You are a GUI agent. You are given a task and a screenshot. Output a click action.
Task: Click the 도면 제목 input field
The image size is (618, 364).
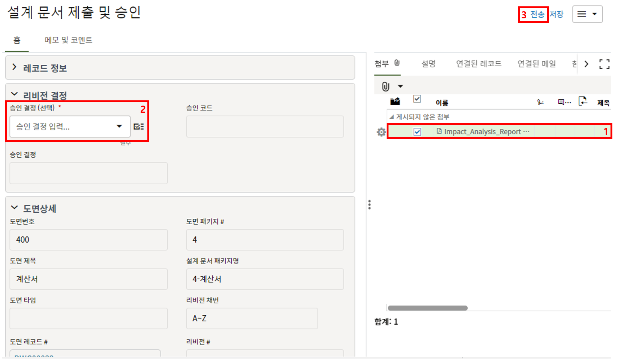pyautogui.click(x=88, y=279)
